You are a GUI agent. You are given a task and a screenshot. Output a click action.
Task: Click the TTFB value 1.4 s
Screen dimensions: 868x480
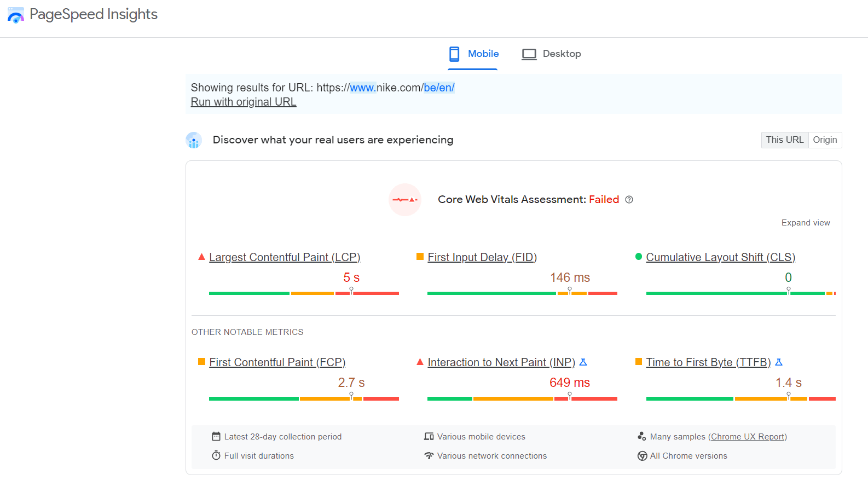point(788,383)
